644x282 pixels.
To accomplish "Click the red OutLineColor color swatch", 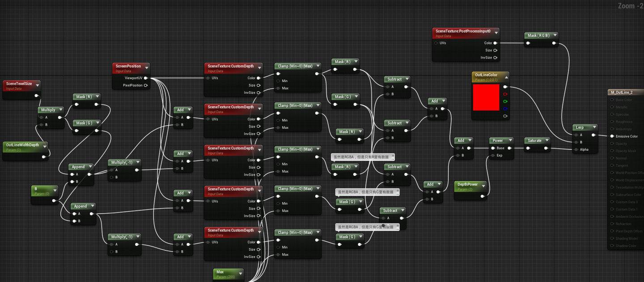I will tap(487, 96).
